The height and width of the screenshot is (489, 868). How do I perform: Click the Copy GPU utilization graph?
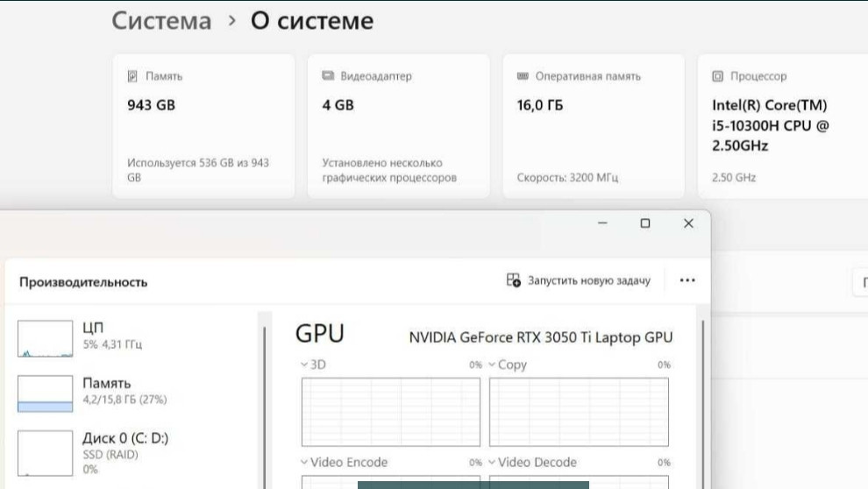click(579, 412)
